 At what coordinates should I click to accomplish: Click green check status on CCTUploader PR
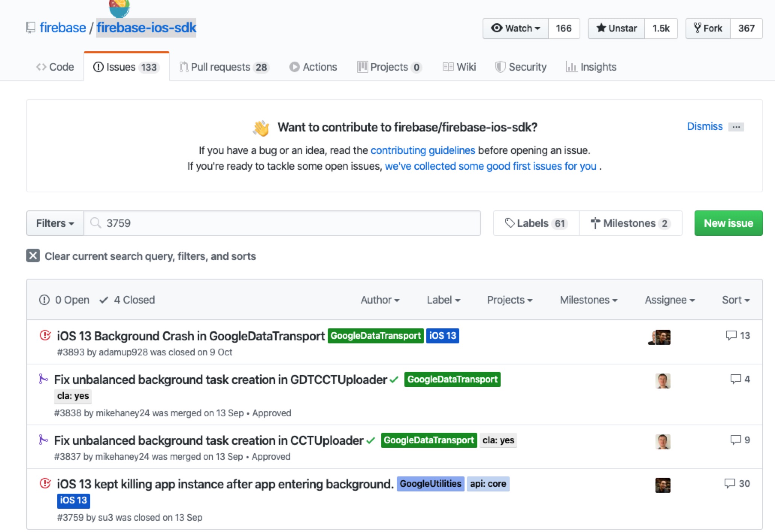click(371, 441)
